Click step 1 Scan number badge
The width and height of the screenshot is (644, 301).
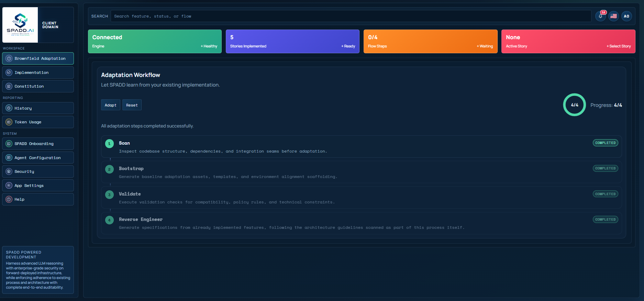[x=109, y=144]
